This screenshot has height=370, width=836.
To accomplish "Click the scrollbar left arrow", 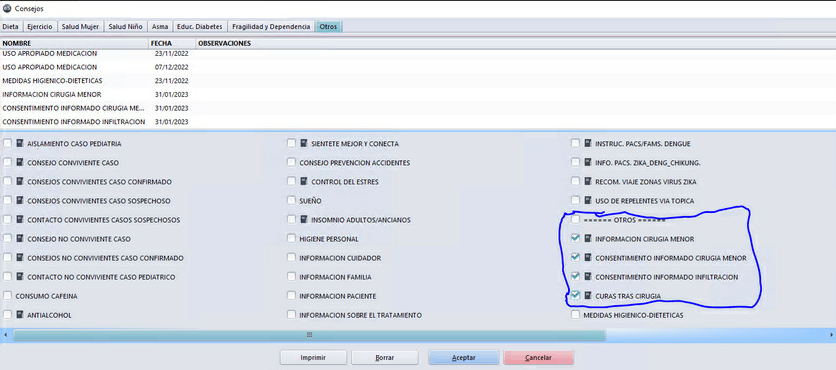I will coord(5,335).
